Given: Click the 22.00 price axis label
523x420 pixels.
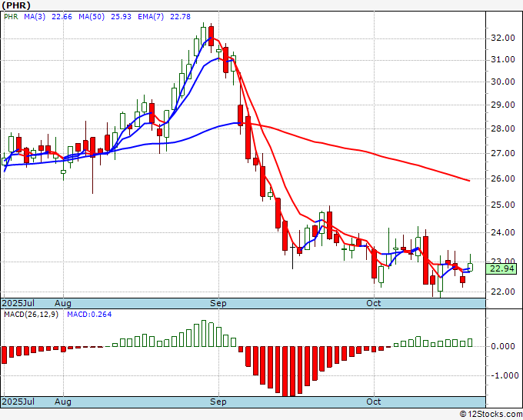Looking at the screenshot, I should coord(503,292).
